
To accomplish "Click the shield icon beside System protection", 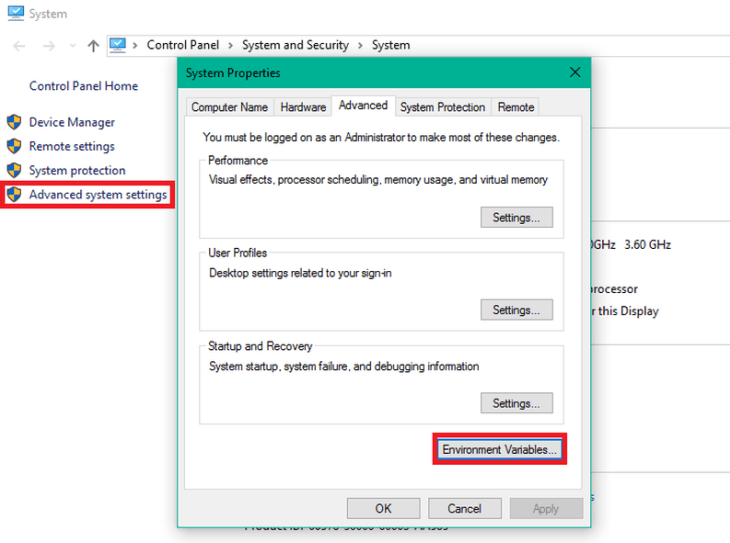I will coord(14,170).
